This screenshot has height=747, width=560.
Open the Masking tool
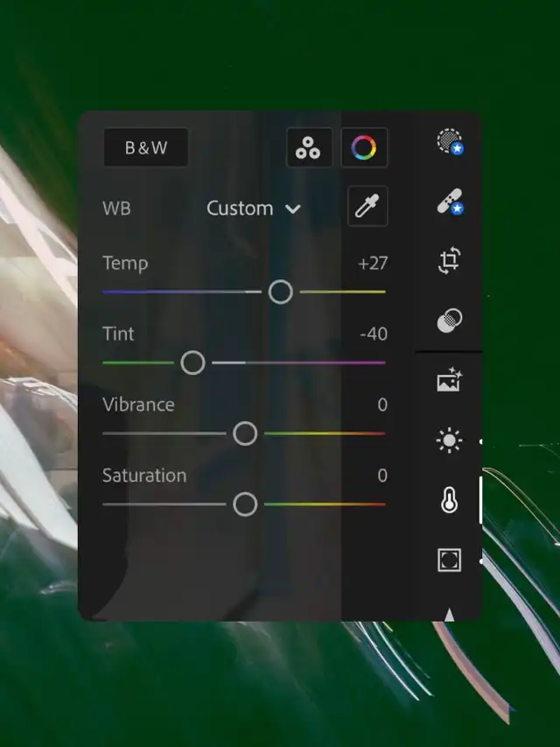pyautogui.click(x=450, y=142)
